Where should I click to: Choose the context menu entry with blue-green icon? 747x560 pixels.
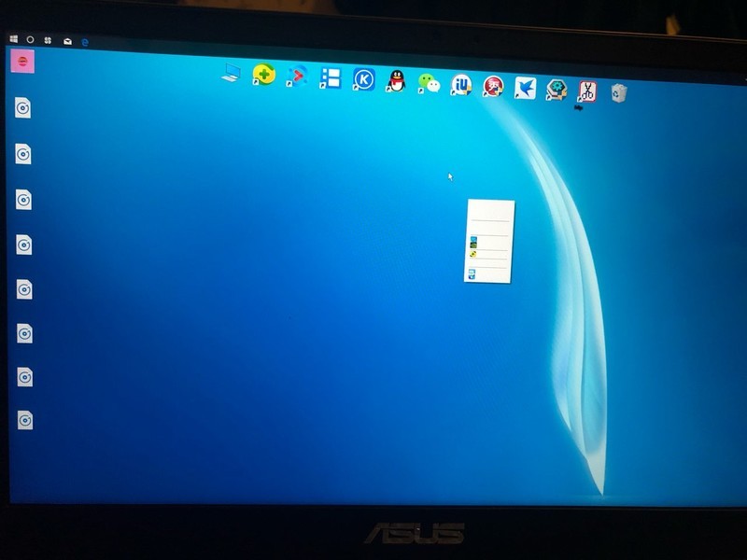pos(488,243)
